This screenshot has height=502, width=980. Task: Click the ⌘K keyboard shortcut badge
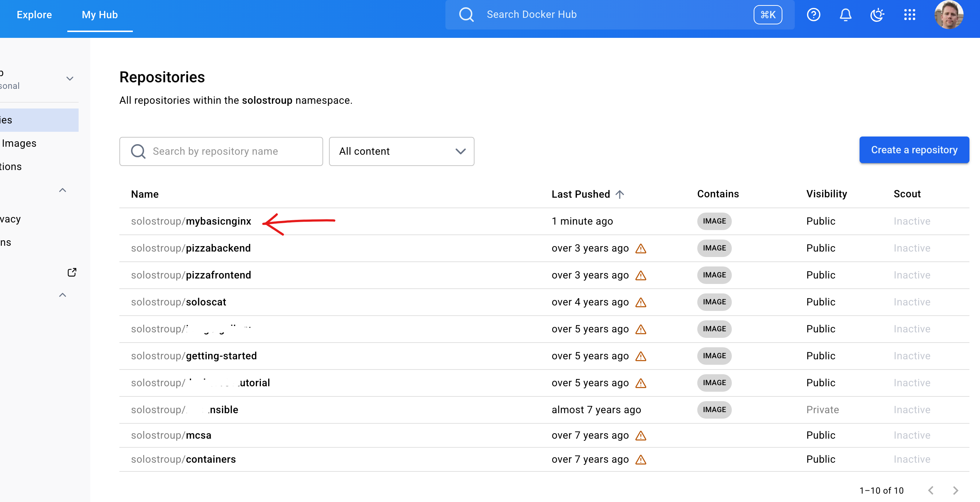[x=768, y=15]
